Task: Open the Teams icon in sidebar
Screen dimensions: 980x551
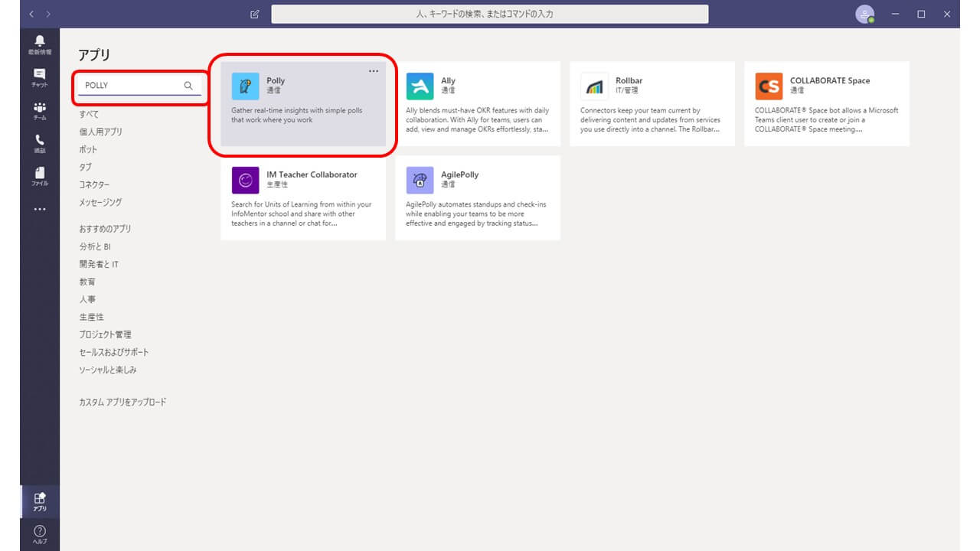Action: coord(40,110)
